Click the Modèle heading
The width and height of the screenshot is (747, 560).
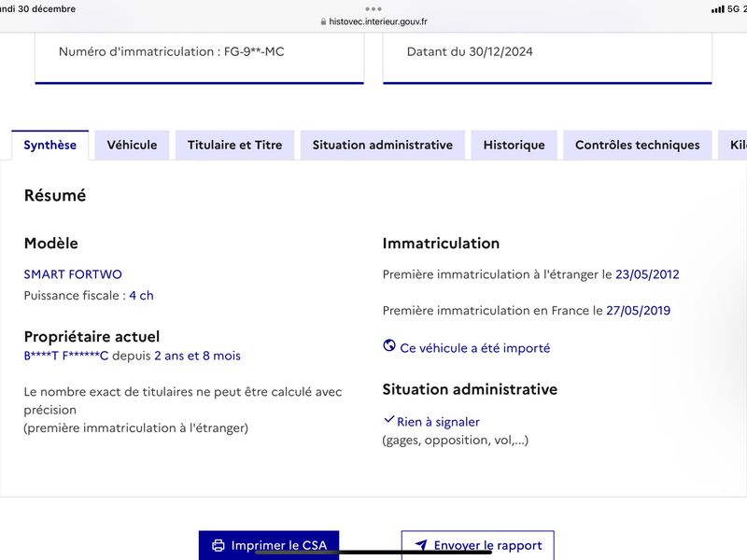[x=51, y=244]
